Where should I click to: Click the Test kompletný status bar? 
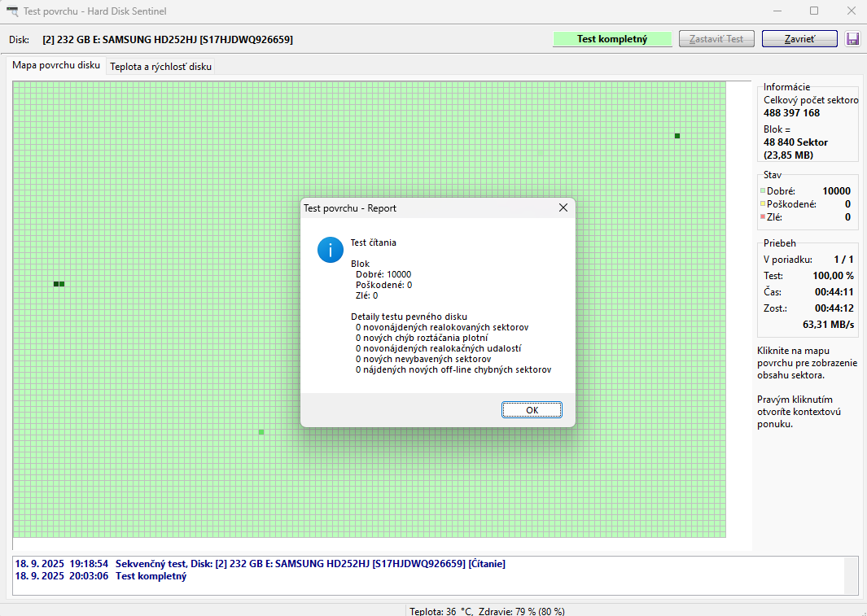(x=612, y=39)
